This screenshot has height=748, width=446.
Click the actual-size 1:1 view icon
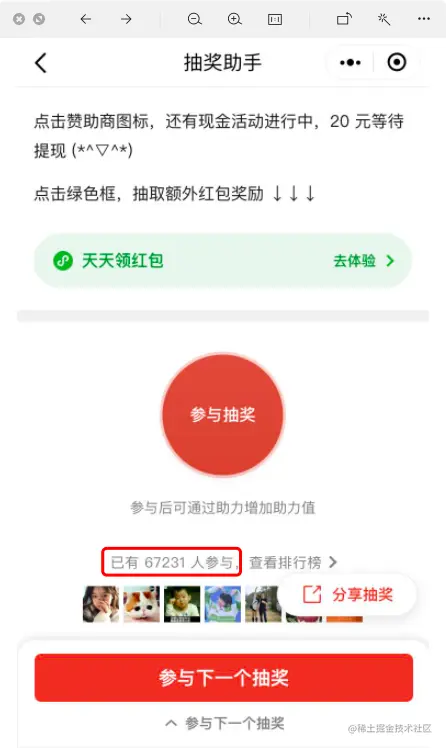[x=275, y=19]
